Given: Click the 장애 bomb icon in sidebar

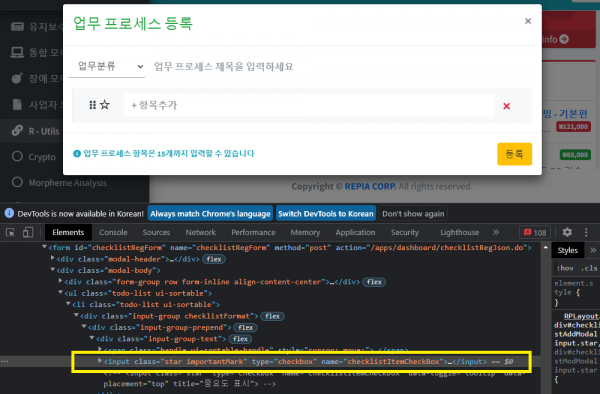Looking at the screenshot, I should [17, 78].
